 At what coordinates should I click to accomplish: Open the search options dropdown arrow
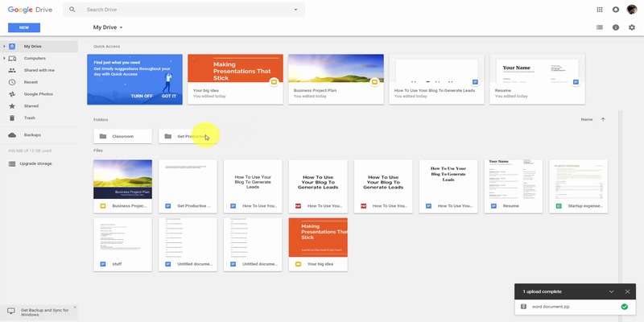[295, 10]
